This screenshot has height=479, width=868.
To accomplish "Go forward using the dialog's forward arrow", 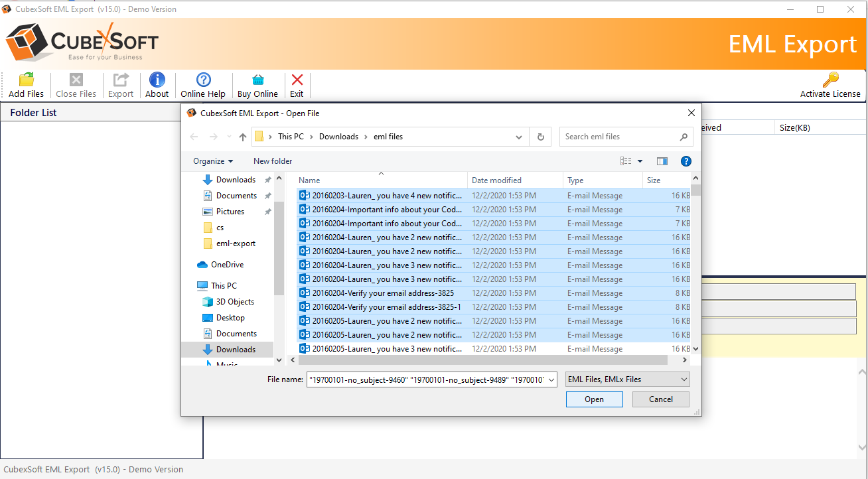I will [214, 137].
